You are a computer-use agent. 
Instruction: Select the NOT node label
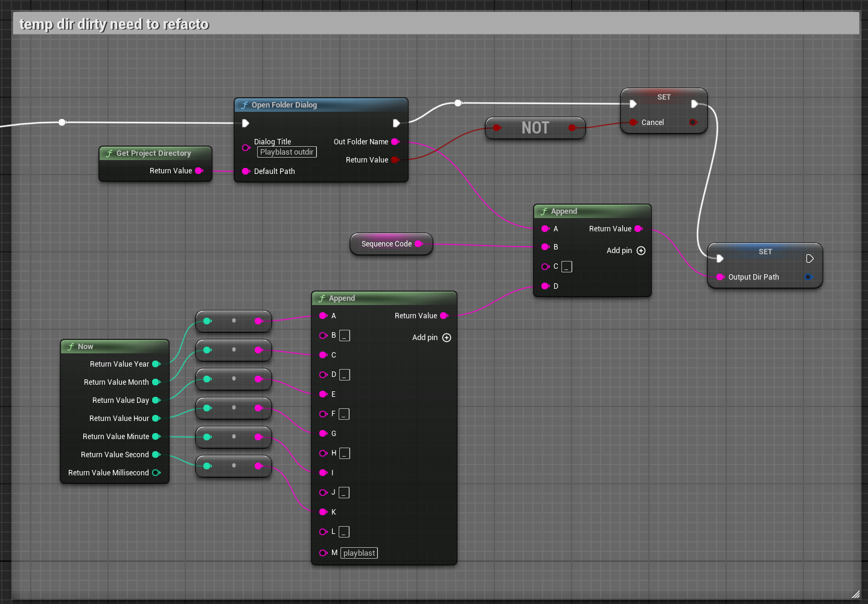click(x=535, y=128)
